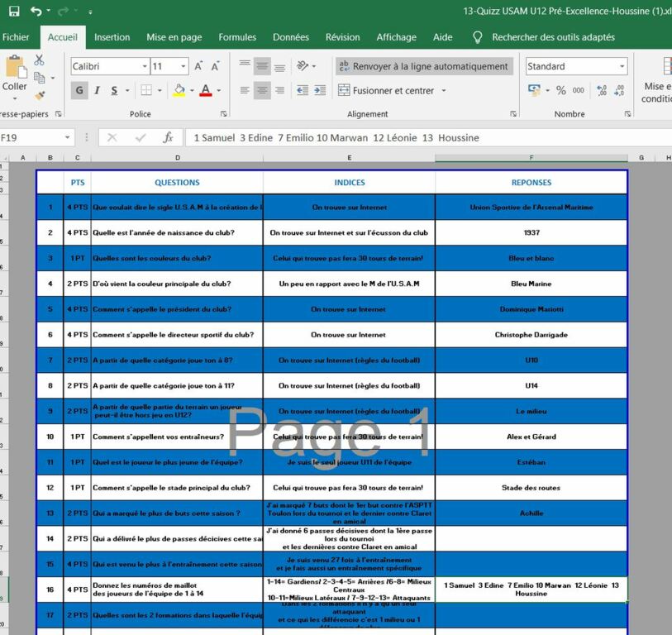Click the increase font size icon
Screen dimensions: 672x635
point(200,66)
